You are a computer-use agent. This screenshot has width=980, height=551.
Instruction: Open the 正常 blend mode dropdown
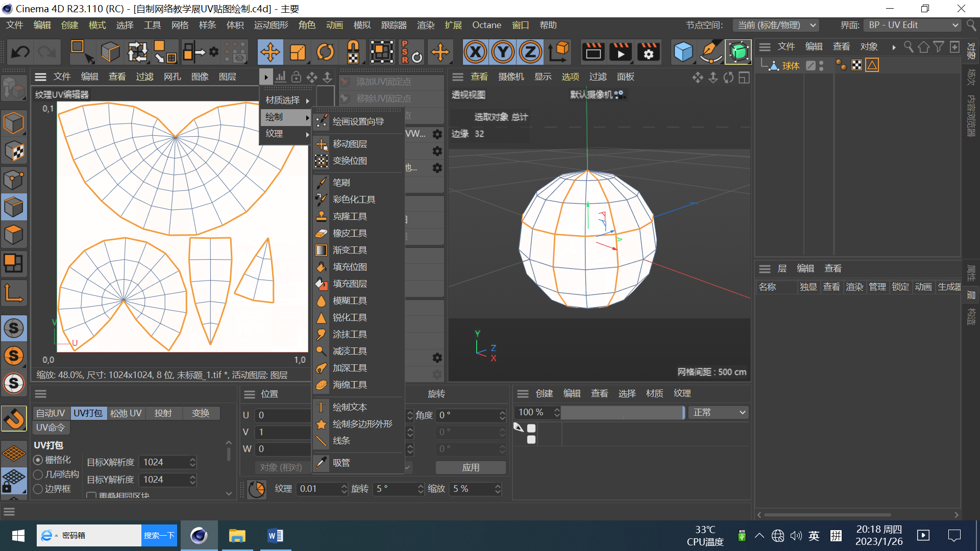[719, 412]
